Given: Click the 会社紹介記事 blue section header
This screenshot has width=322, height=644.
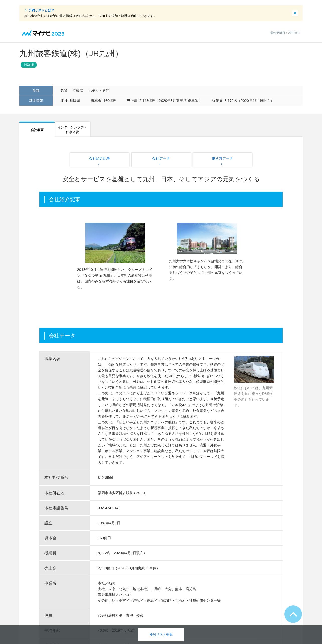Looking at the screenshot, I should [161, 199].
